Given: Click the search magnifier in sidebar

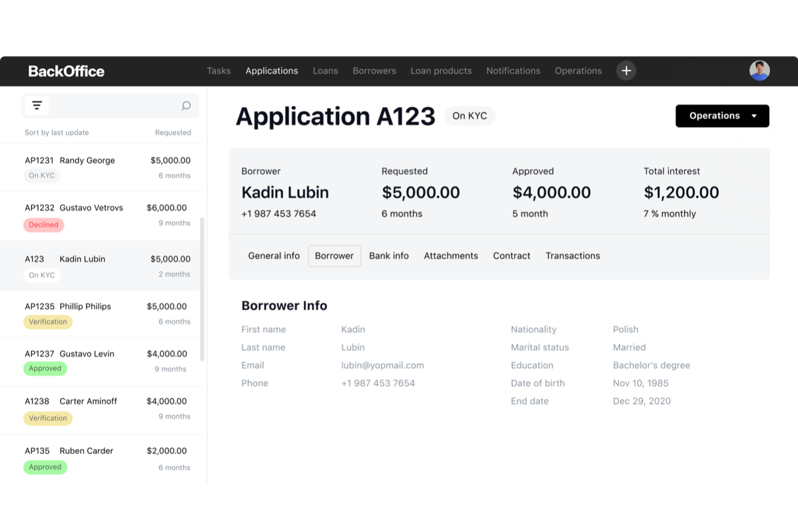Looking at the screenshot, I should pos(186,106).
